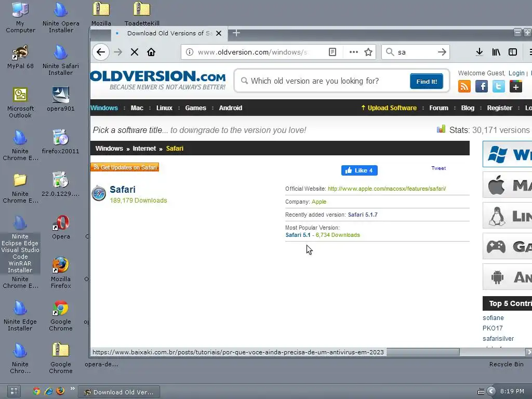Like the page with Facebook Like button

pyautogui.click(x=360, y=170)
